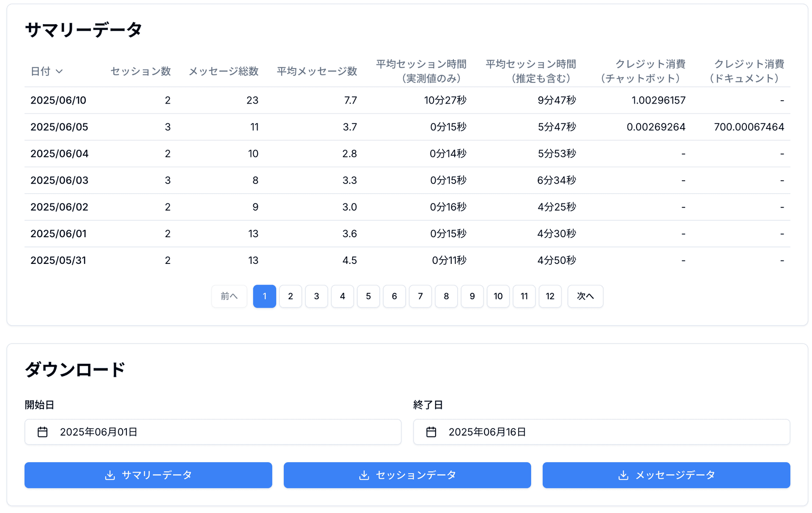Click download icon on メッセージデータ button
The image size is (812, 513).
623,475
